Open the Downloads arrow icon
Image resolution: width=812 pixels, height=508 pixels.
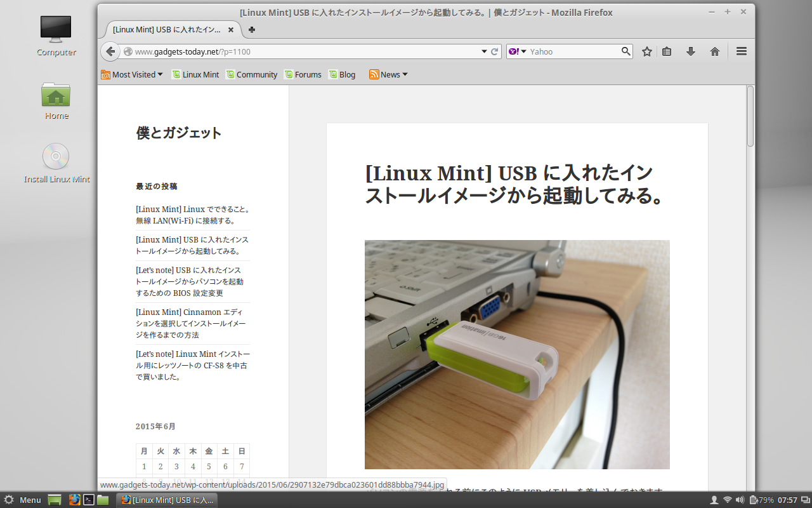691,51
